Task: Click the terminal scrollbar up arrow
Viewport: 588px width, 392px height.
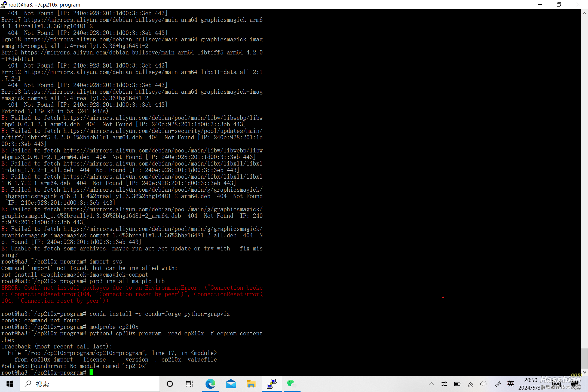Action: (x=584, y=13)
